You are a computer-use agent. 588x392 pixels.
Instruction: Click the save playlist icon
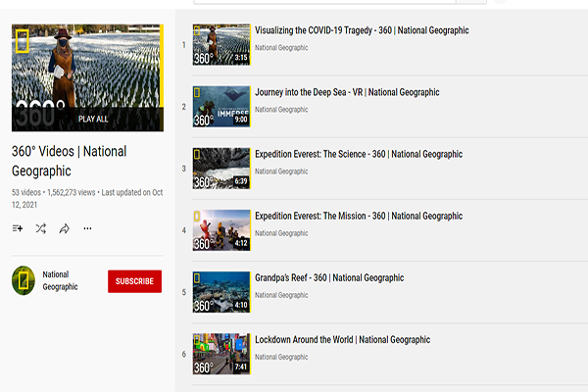point(18,228)
